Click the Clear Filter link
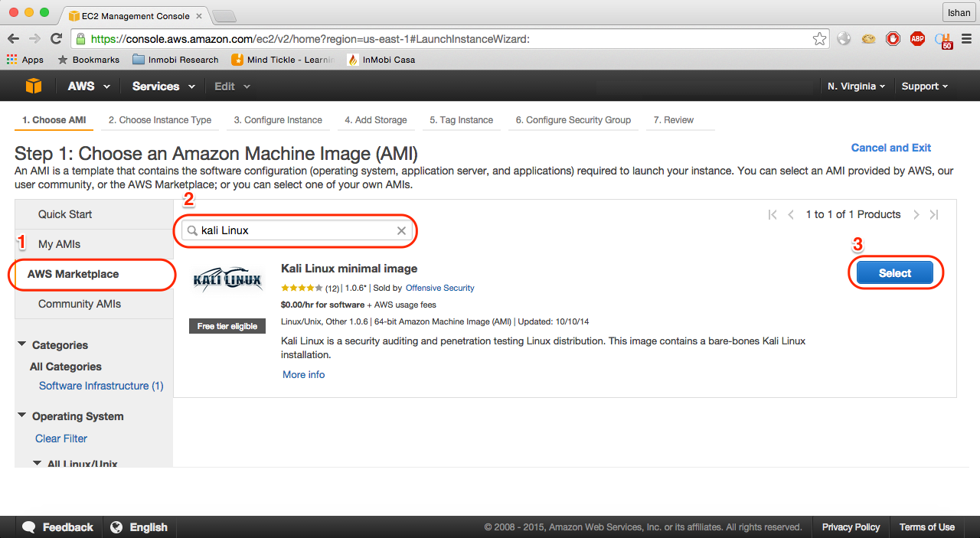The height and width of the screenshot is (538, 980). click(x=61, y=439)
